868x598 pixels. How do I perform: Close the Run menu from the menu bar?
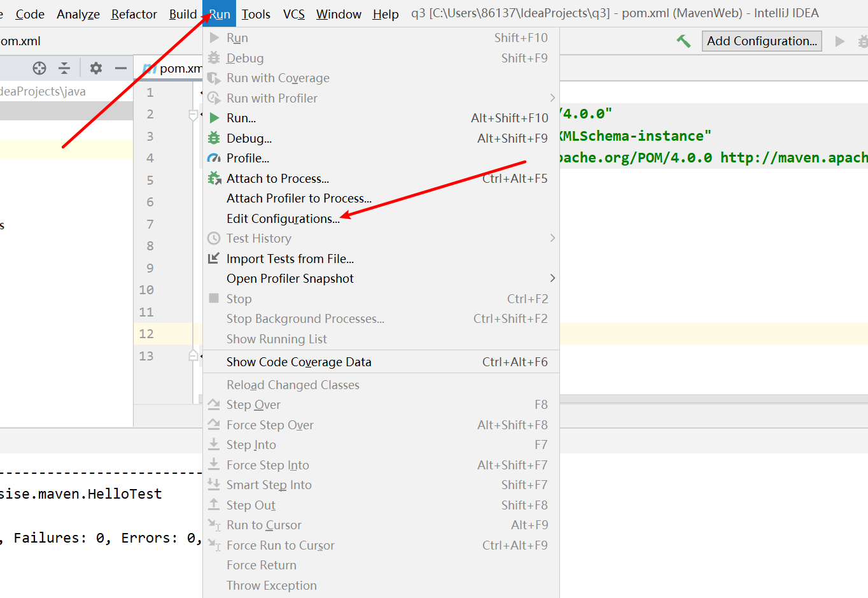pos(220,14)
